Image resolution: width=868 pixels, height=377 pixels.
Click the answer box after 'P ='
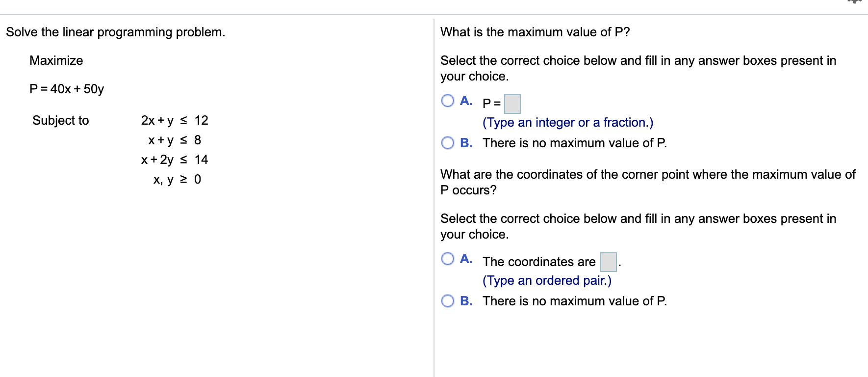click(x=512, y=104)
